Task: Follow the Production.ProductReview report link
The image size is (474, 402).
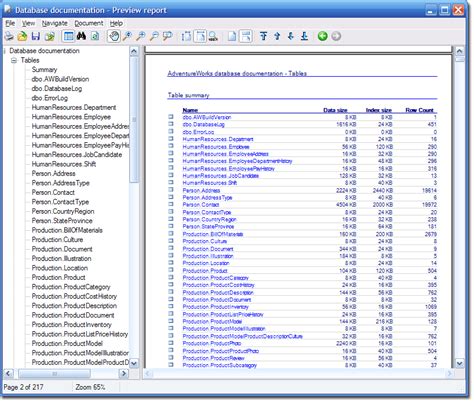Action: tap(213, 358)
